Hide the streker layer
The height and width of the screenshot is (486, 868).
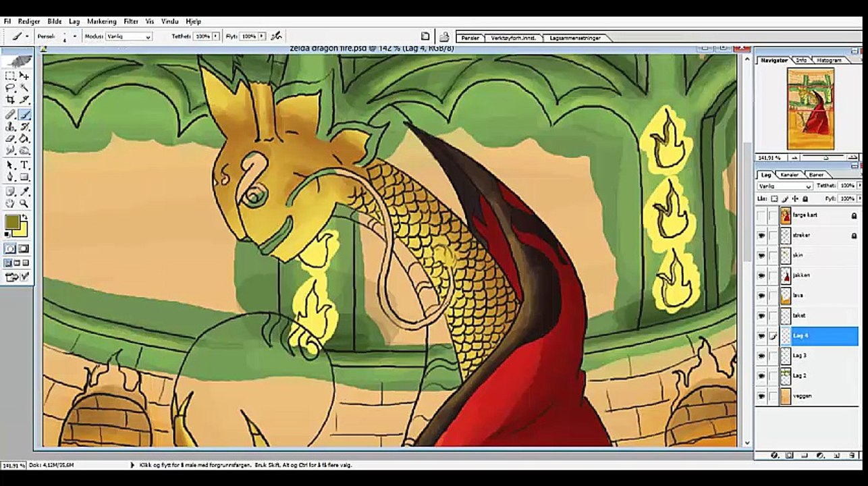click(761, 236)
